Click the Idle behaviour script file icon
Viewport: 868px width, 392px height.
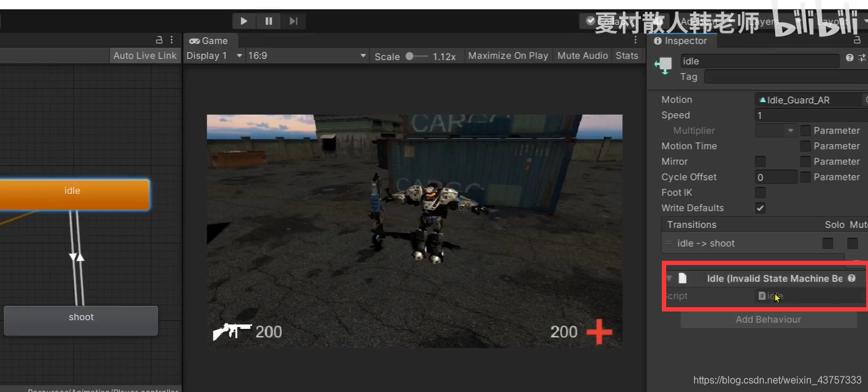(682, 279)
